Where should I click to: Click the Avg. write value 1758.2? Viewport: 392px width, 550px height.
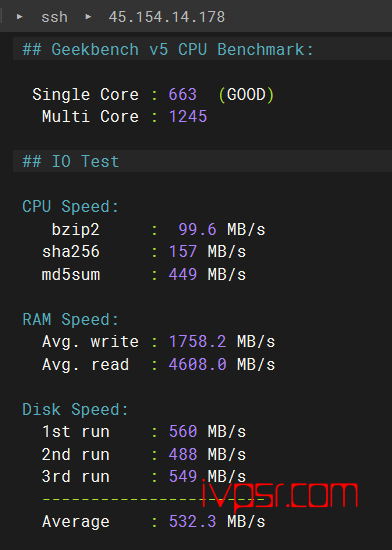pyautogui.click(x=197, y=342)
